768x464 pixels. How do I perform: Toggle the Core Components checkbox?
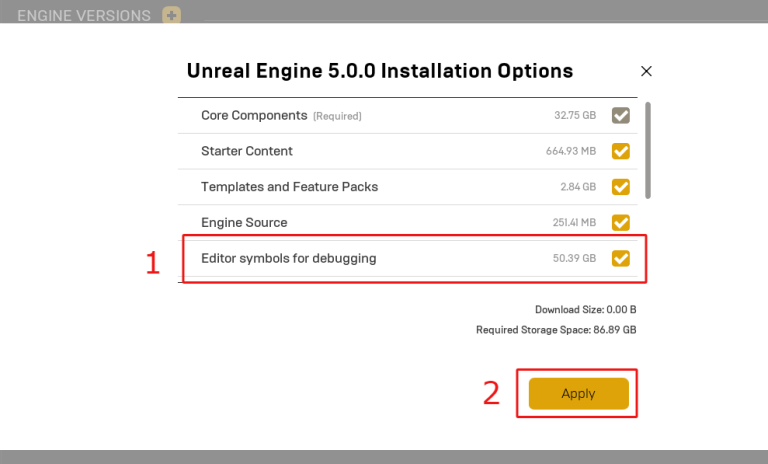point(621,116)
